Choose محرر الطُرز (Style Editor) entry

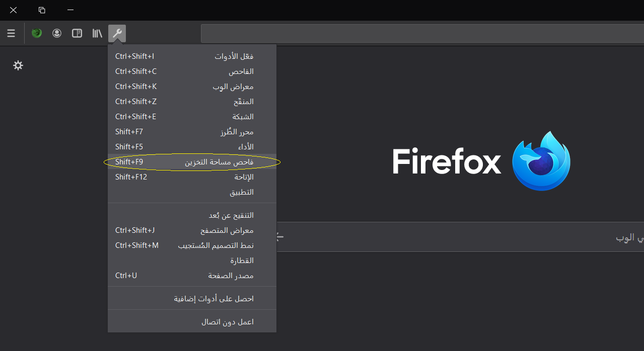click(192, 132)
